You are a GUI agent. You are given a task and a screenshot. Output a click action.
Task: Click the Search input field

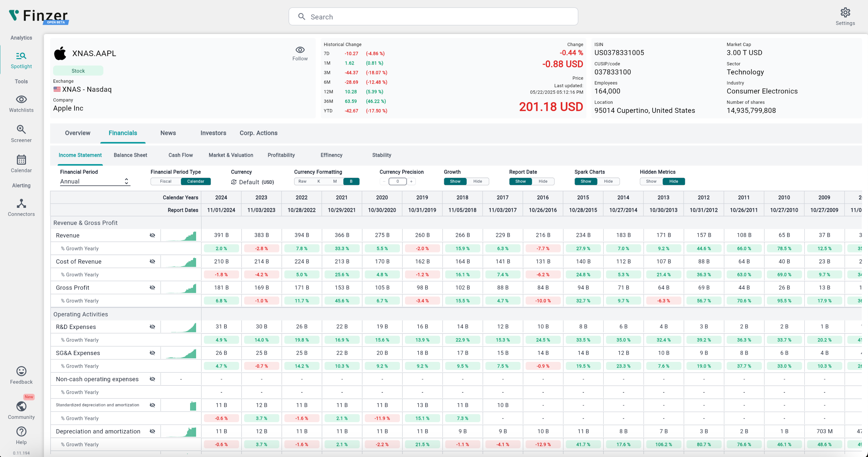tap(433, 17)
